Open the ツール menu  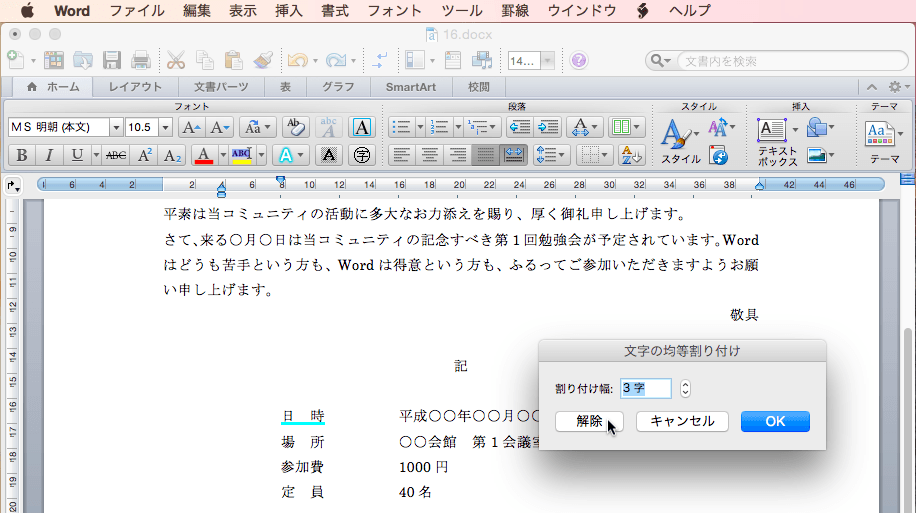click(462, 11)
